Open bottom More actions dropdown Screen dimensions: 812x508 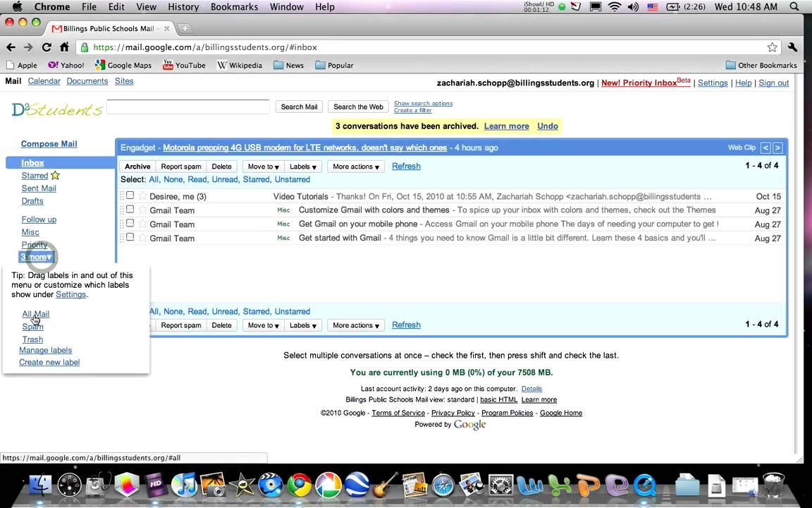coord(356,325)
